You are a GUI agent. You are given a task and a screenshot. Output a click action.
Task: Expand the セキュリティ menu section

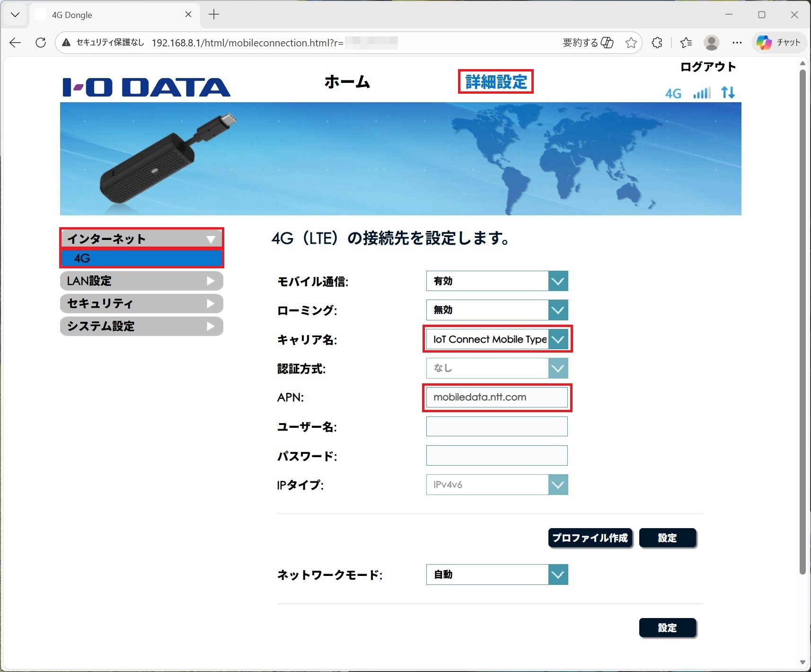tap(141, 304)
